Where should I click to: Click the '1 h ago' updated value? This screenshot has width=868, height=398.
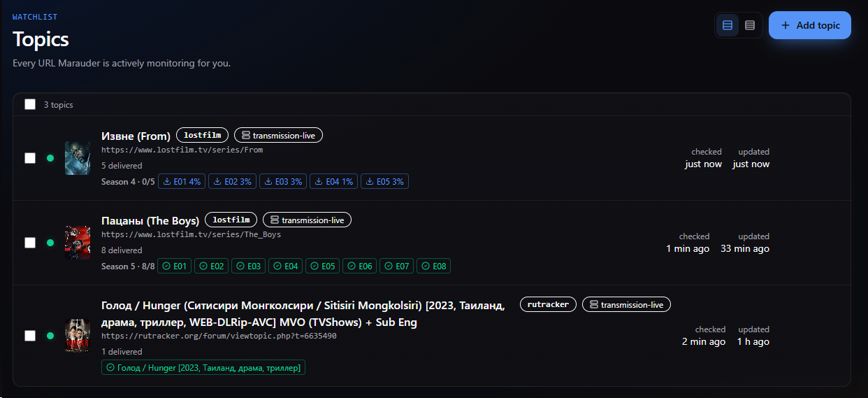point(753,342)
